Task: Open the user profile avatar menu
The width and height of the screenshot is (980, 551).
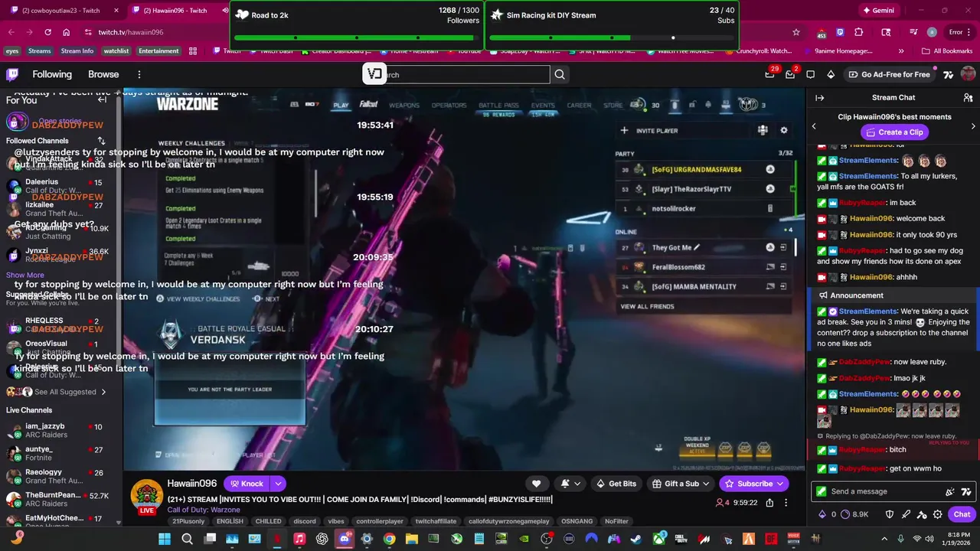Action: pos(968,74)
